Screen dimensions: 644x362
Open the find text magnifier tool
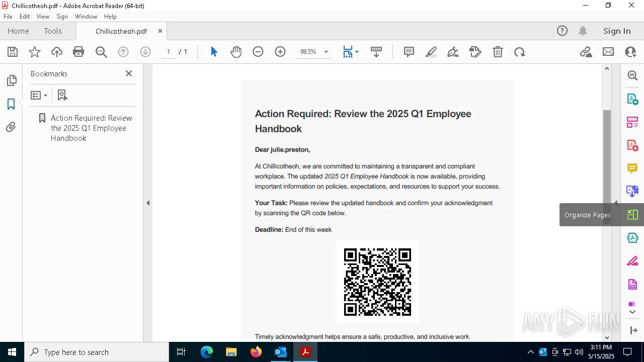point(101,52)
